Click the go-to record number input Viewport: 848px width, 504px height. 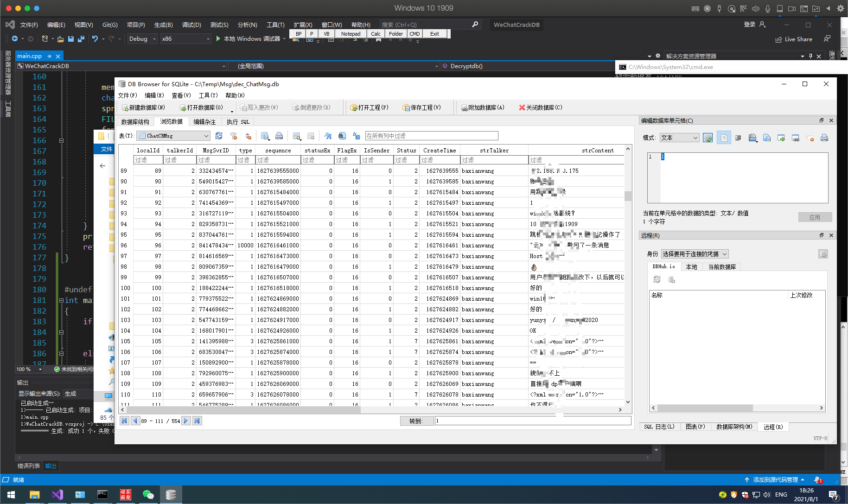(x=533, y=421)
